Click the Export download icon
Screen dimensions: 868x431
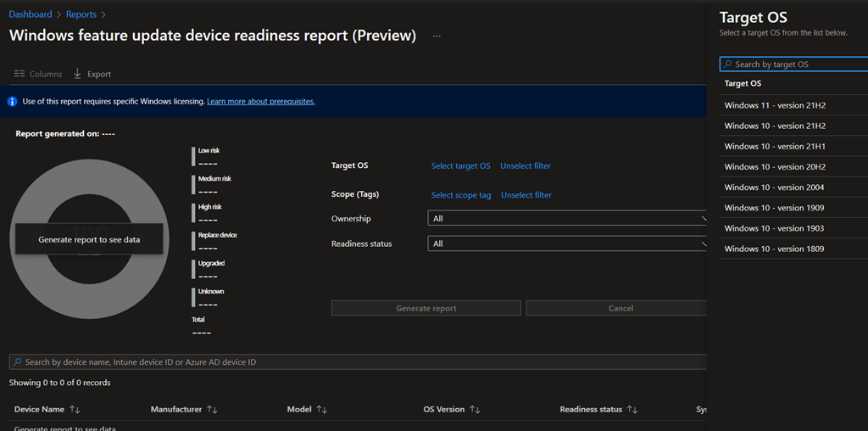point(78,74)
